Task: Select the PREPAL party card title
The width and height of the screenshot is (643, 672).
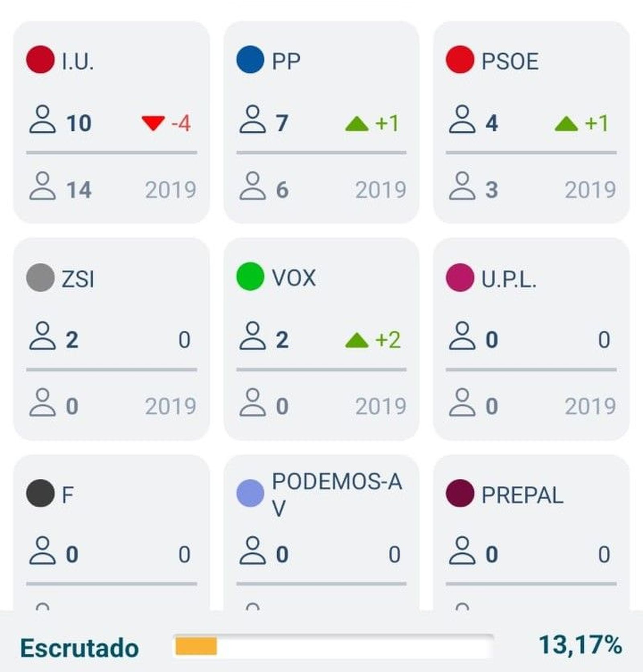Action: pos(522,495)
